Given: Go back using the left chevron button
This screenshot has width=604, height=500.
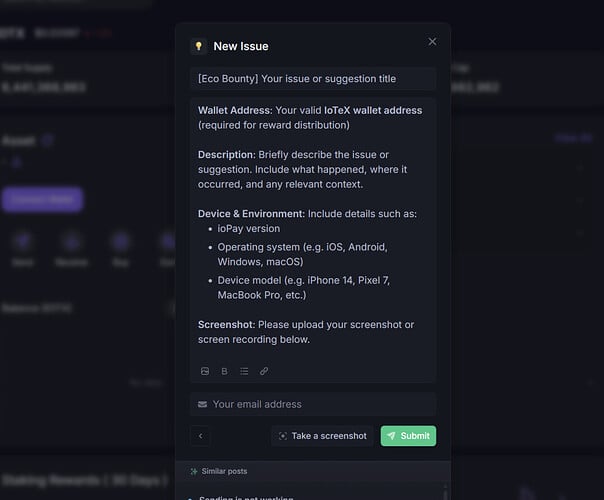Looking at the screenshot, I should coord(200,436).
